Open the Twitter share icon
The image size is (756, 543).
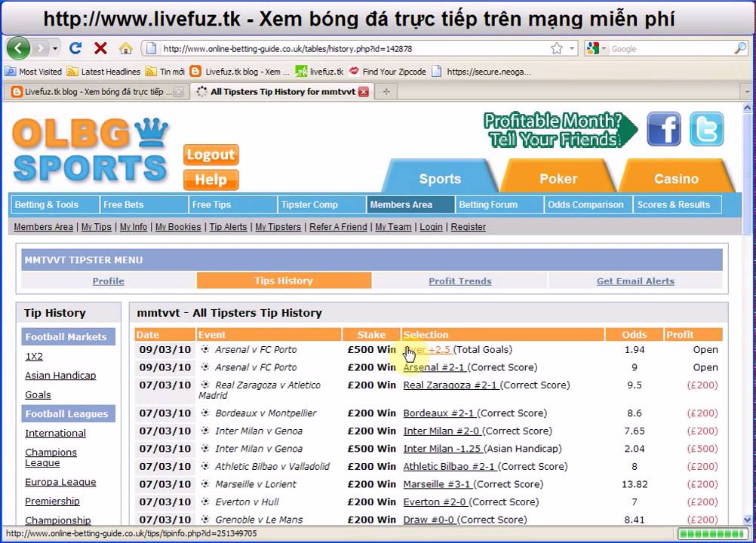pos(707,129)
